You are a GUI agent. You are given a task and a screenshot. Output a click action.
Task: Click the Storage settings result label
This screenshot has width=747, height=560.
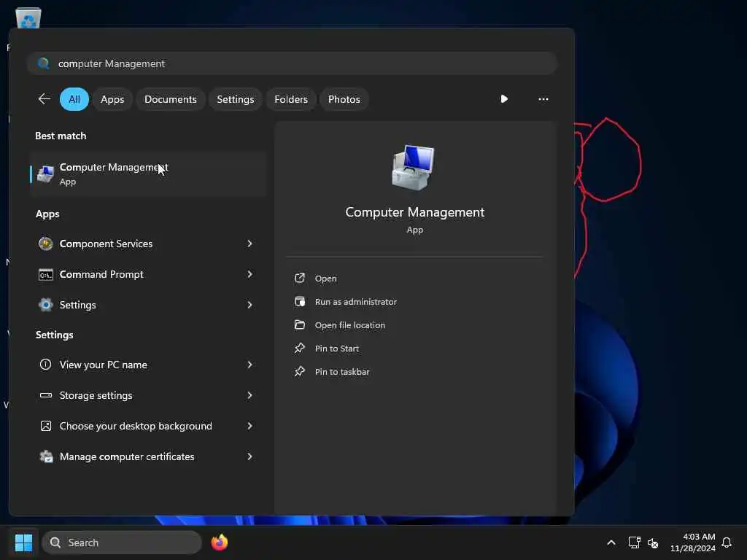pyautogui.click(x=96, y=396)
